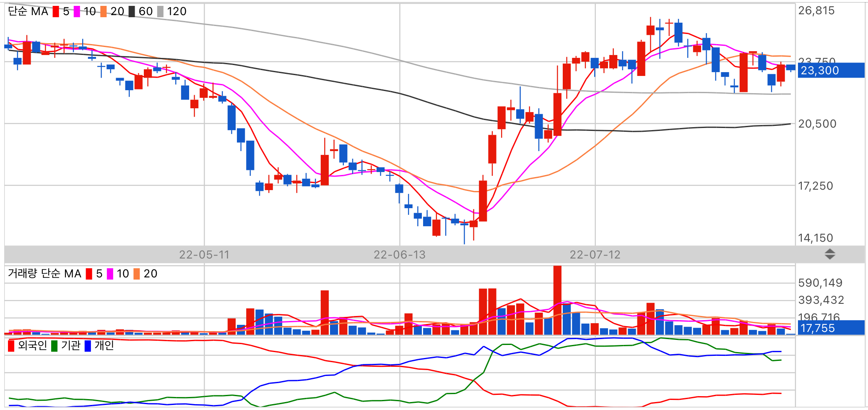Click the 17,250 price axis label
Image resolution: width=868 pixels, height=410 pixels.
coord(815,186)
